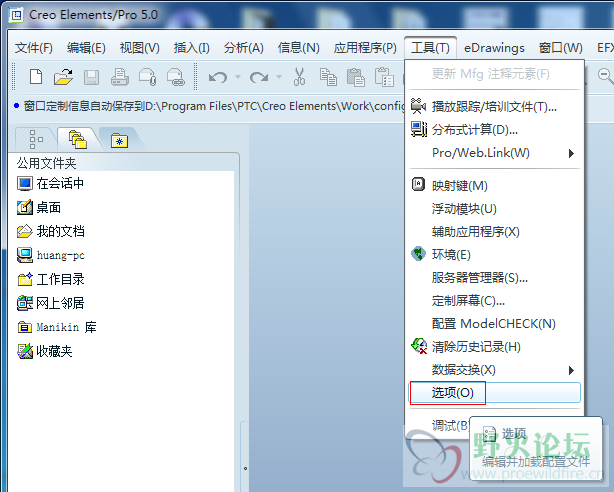Open the Redo history dropdown arrow

(279, 77)
